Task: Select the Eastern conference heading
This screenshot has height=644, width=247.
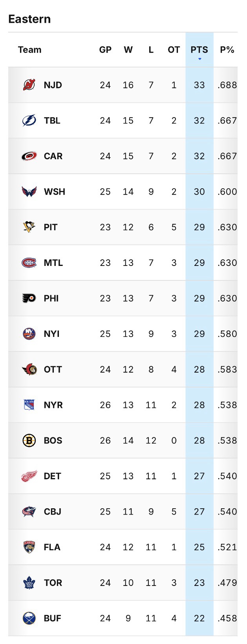Action: tap(29, 19)
